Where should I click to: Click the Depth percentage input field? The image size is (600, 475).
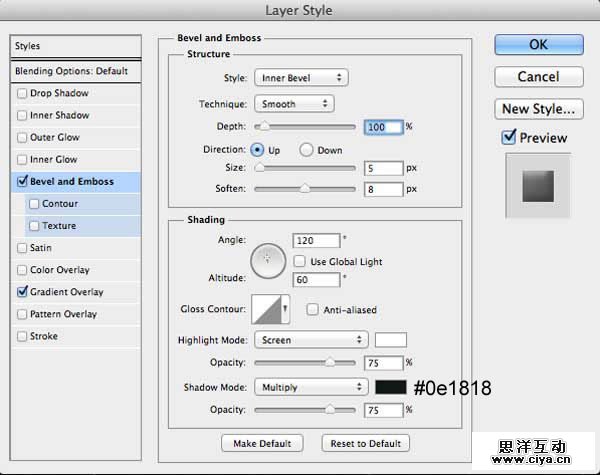pos(384,127)
